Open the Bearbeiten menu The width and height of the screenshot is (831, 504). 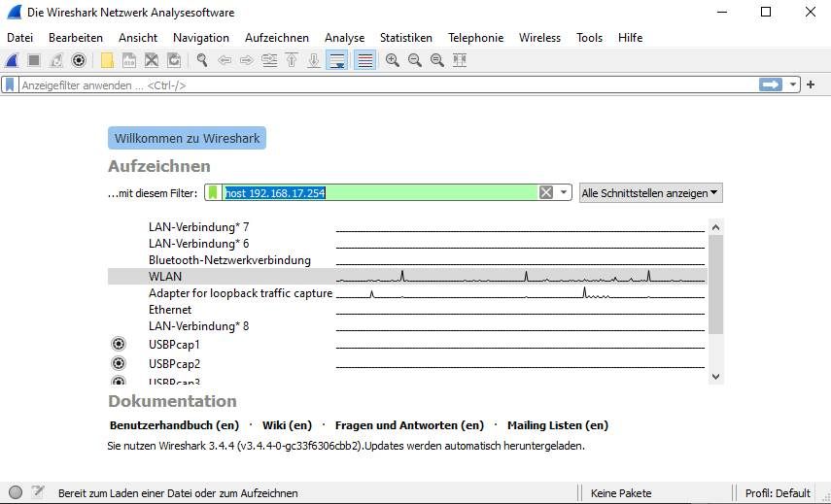76,38
